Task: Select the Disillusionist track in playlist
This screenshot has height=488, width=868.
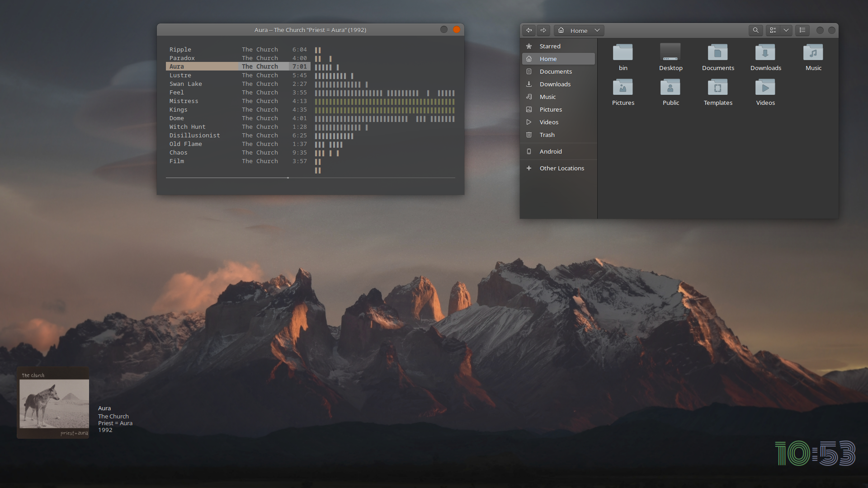Action: 195,135
